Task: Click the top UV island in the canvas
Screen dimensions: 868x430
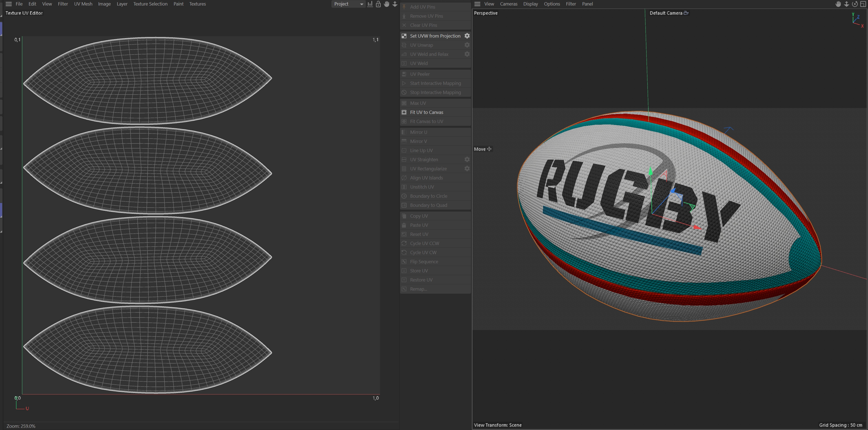Action: [147, 80]
